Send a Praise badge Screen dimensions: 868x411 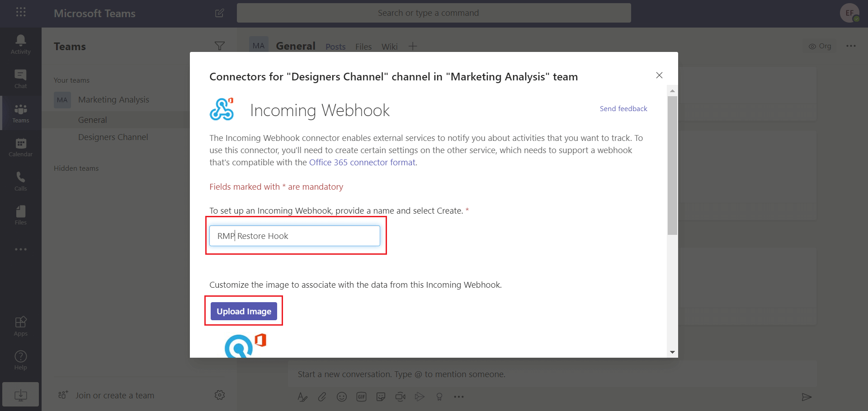pos(439,397)
